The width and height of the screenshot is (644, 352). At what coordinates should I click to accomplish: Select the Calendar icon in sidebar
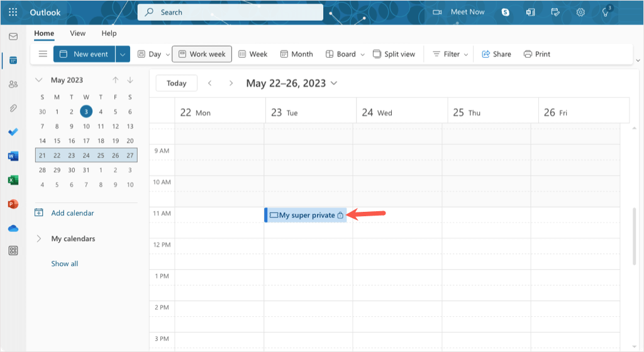pos(13,61)
